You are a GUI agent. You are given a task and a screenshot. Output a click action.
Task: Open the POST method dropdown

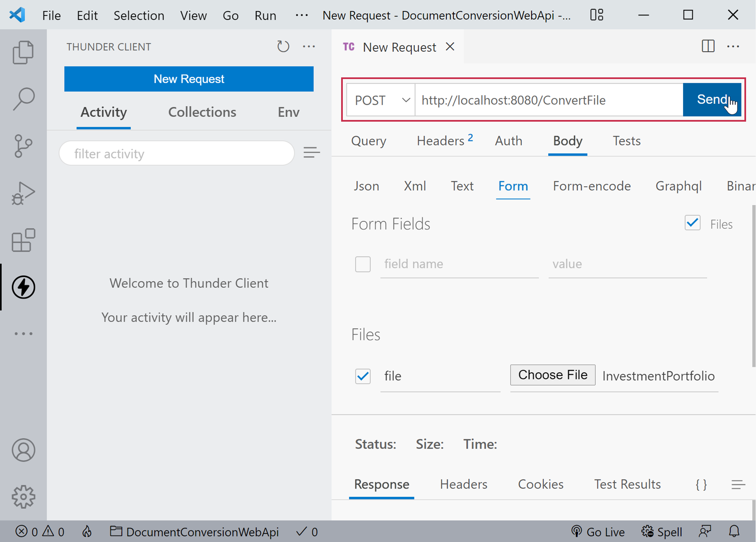[x=381, y=100]
